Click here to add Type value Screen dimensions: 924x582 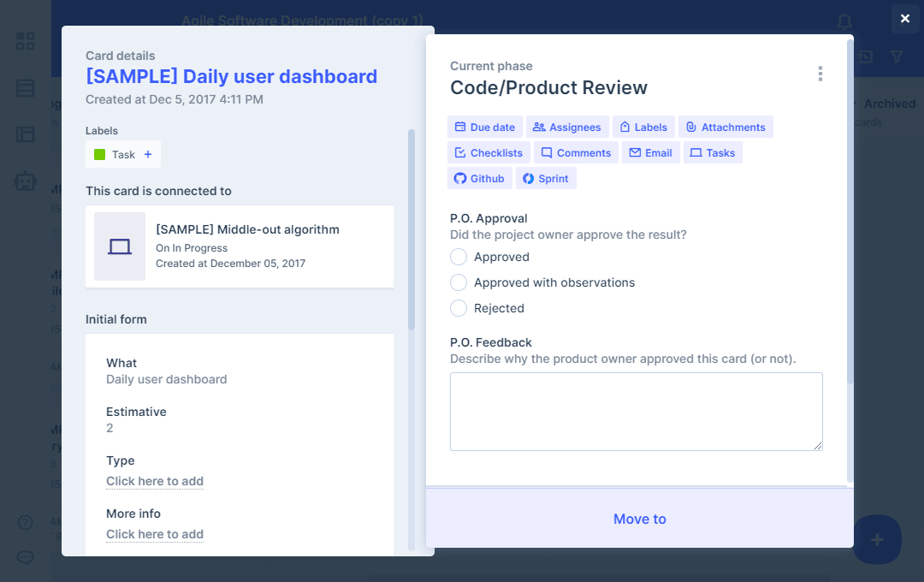click(x=155, y=481)
